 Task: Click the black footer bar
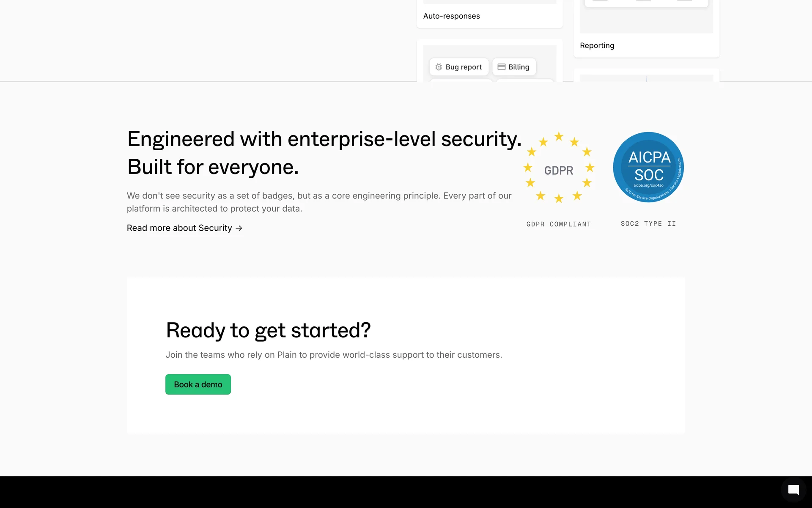click(x=381, y=492)
